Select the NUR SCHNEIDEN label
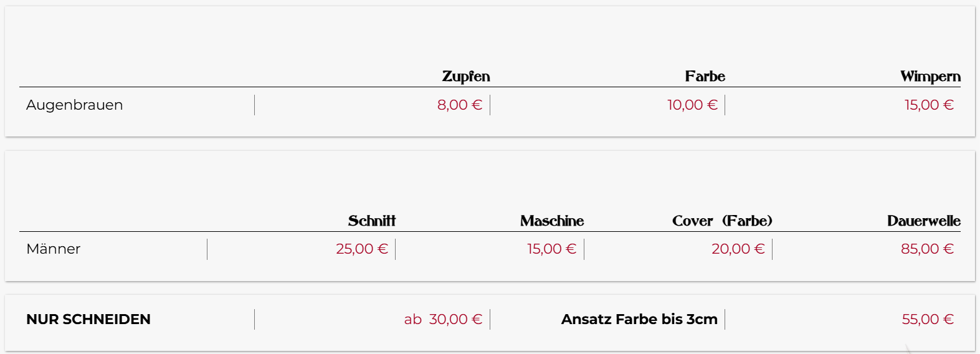 pos(88,319)
